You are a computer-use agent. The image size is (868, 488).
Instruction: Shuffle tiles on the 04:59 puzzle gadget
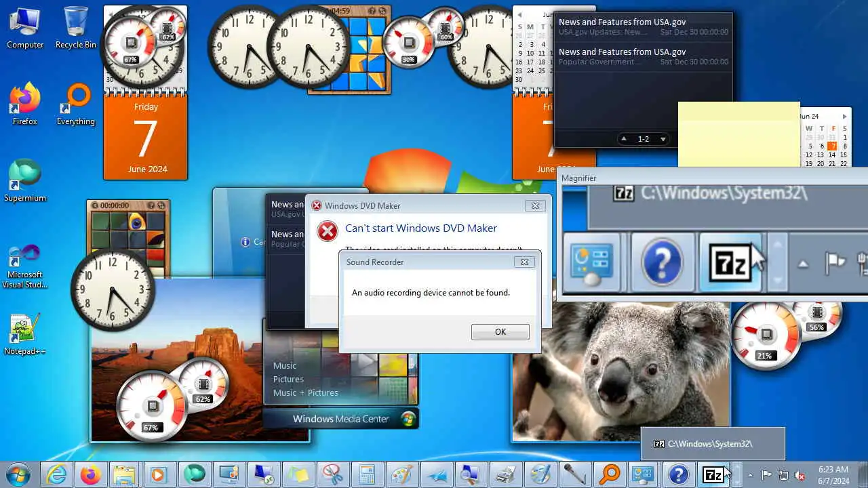click(383, 11)
